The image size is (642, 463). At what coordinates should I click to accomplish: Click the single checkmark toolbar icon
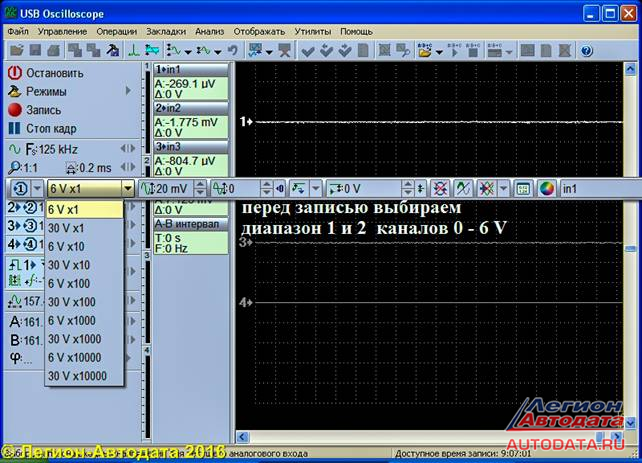point(307,51)
